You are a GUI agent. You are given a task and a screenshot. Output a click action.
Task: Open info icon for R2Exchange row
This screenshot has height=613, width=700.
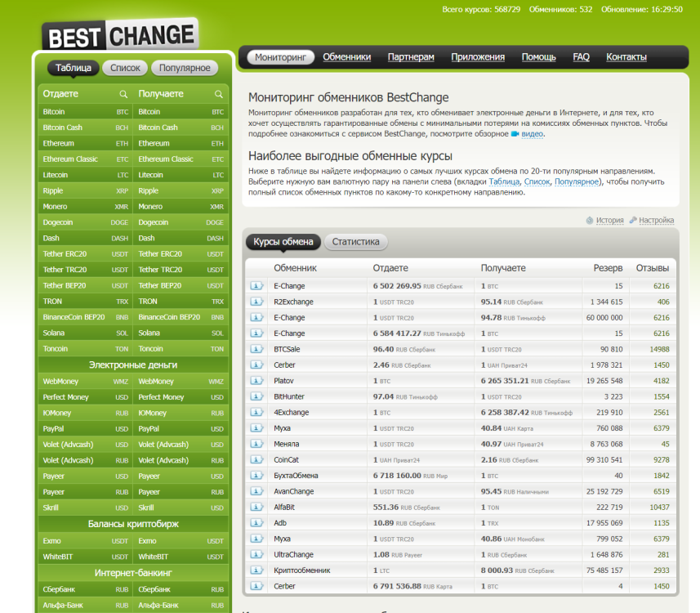point(256,302)
